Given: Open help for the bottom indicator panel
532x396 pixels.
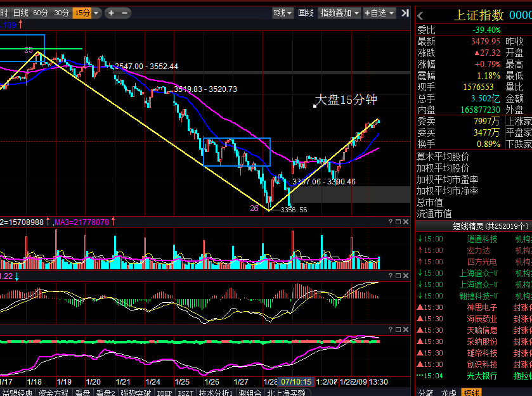Looking at the screenshot, I should 391,329.
